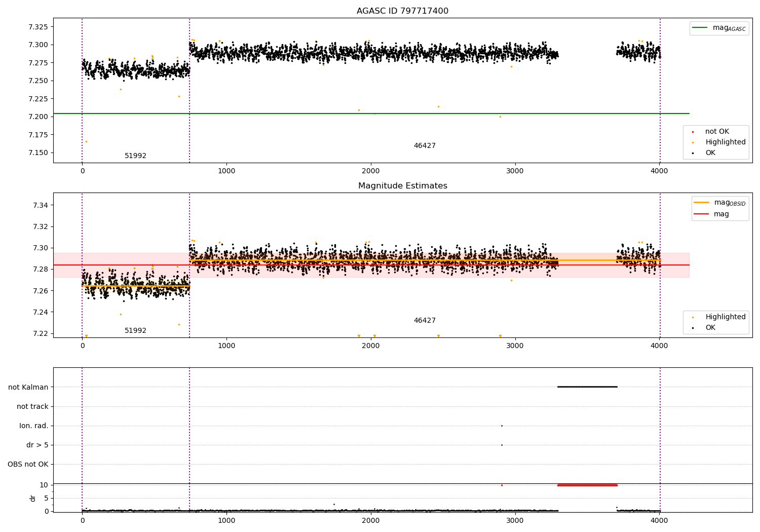This screenshot has width=760, height=532.
Task: Click the 'not Kalman' axis label
Action: (x=28, y=387)
